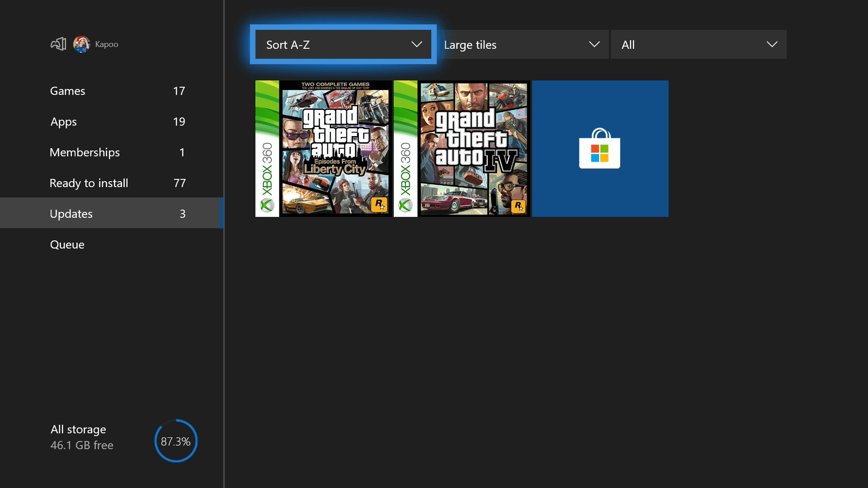The image size is (868, 488).
Task: Click the Kapoo gamertag text
Action: 107,44
